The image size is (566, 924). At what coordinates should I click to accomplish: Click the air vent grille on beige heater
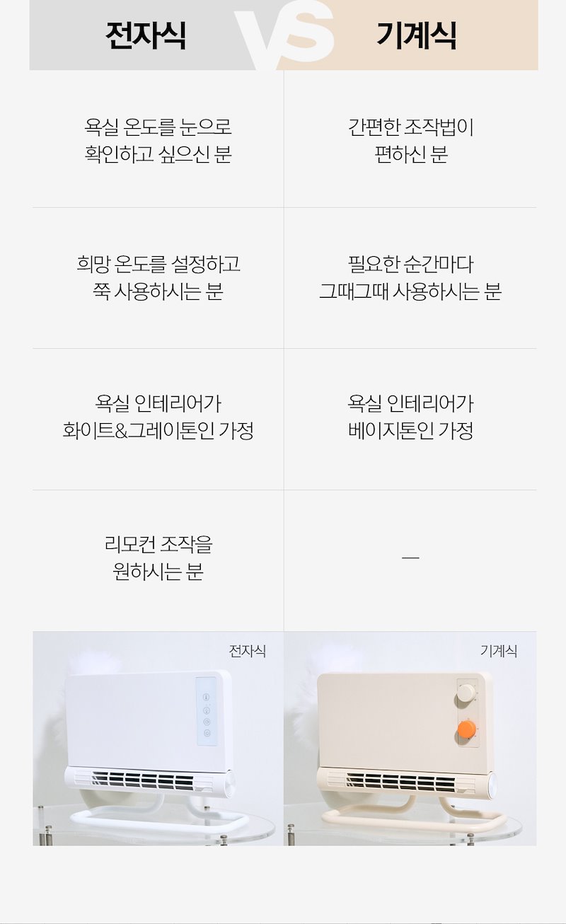pos(407,780)
